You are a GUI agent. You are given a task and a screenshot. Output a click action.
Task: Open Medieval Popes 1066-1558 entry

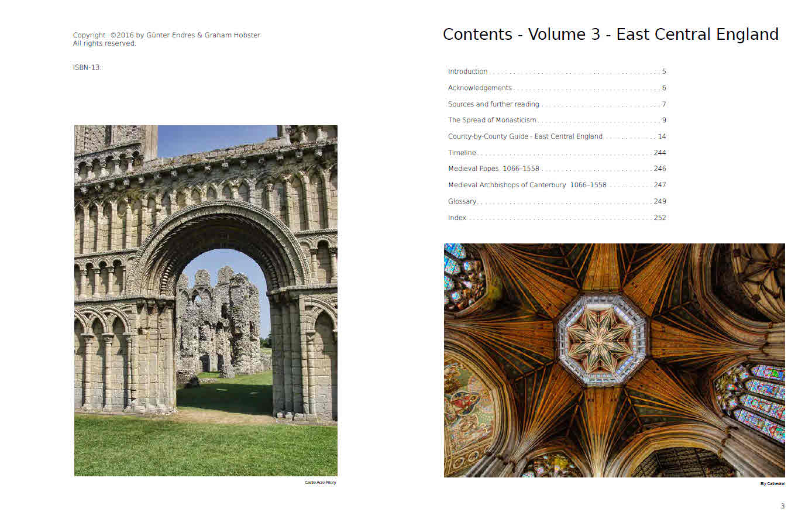coord(493,169)
